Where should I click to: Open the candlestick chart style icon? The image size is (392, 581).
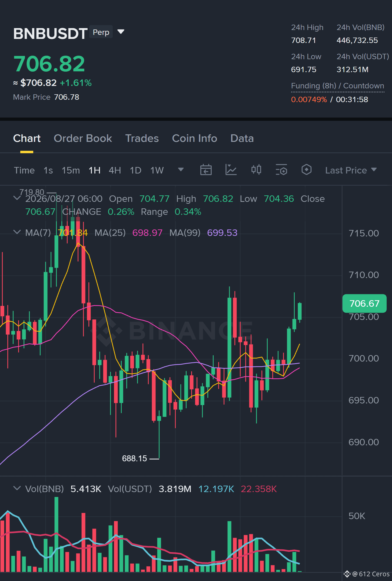pyautogui.click(x=256, y=170)
